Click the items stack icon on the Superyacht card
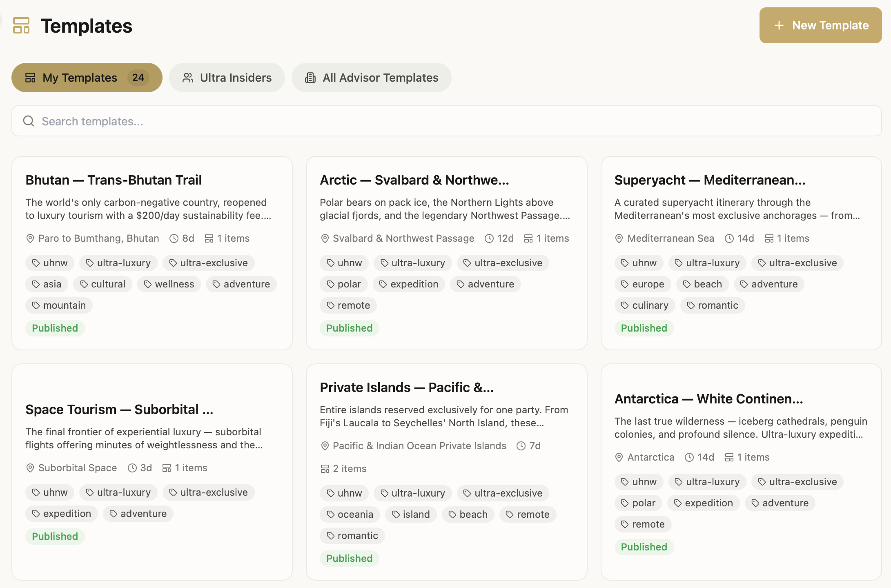 point(769,238)
